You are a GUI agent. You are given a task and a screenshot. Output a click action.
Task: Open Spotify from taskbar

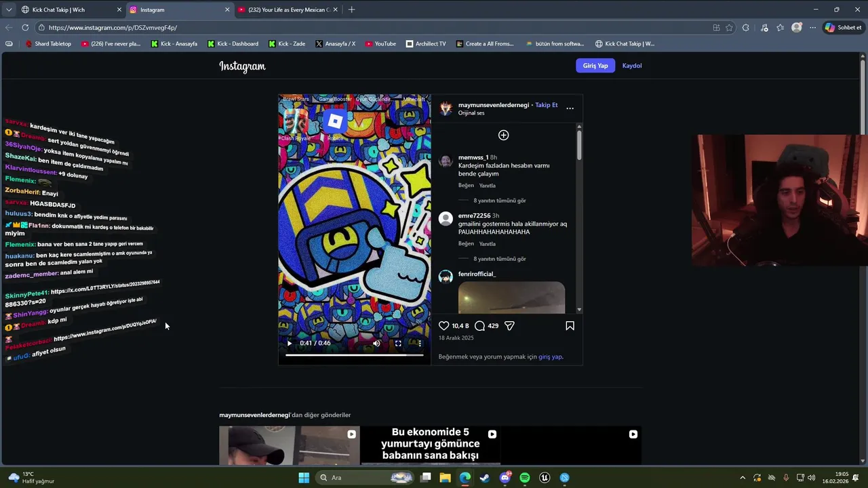524,478
